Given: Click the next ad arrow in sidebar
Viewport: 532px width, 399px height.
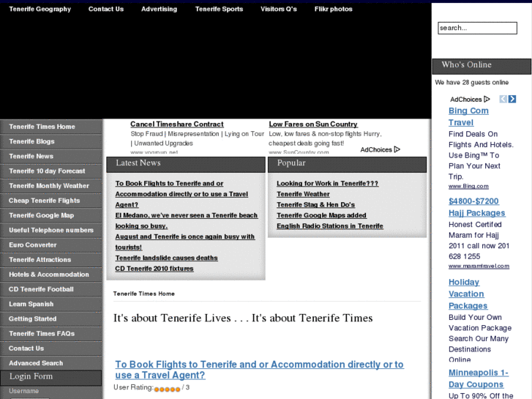Looking at the screenshot, I should [512, 99].
